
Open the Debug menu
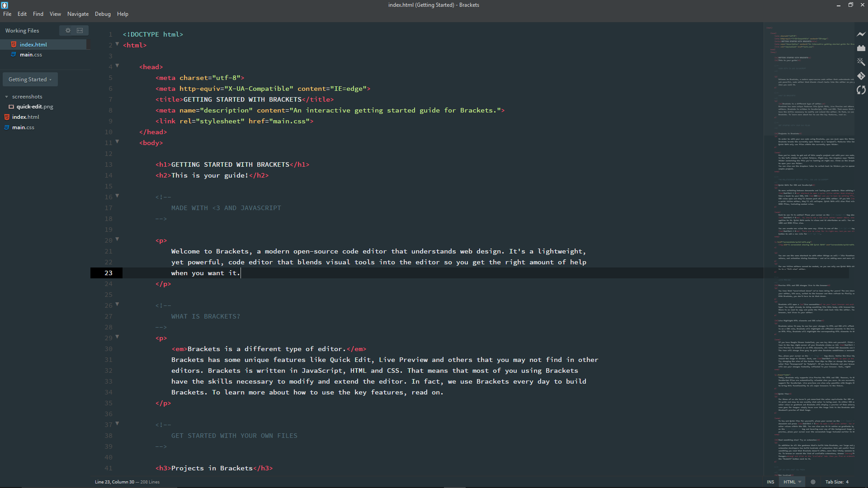[103, 14]
